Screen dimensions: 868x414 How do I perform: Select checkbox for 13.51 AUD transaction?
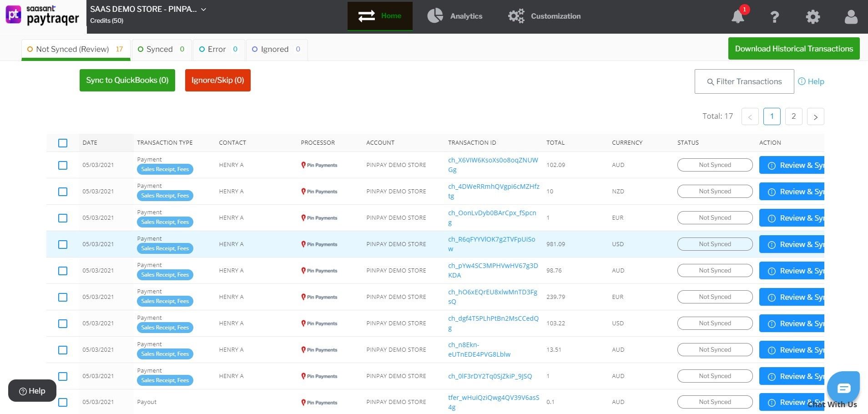coord(63,350)
